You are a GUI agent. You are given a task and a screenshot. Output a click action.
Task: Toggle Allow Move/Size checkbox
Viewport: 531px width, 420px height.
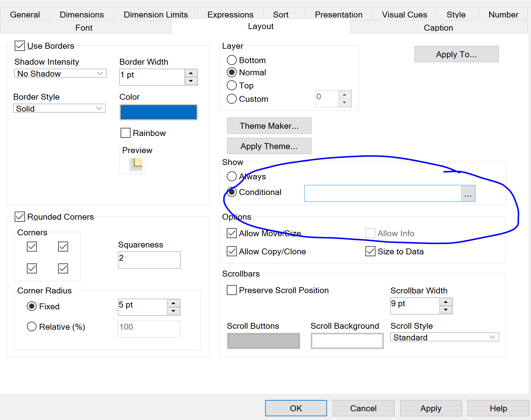(x=232, y=233)
